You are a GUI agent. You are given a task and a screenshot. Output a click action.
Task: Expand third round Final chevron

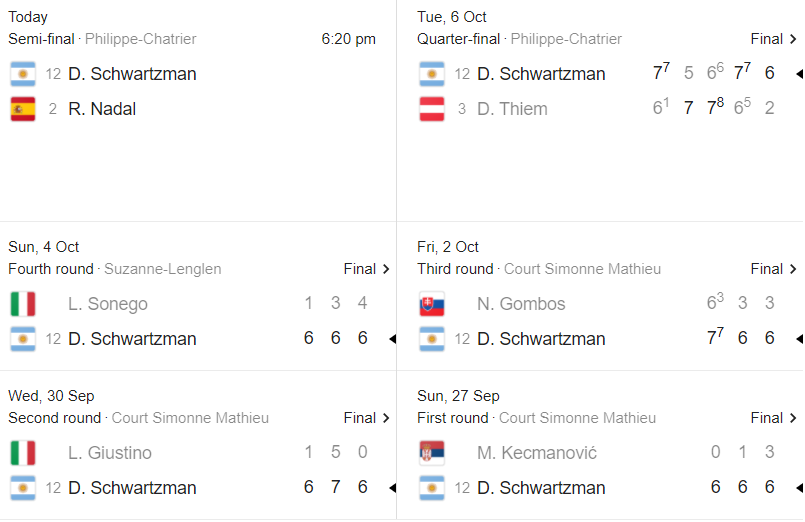793,269
